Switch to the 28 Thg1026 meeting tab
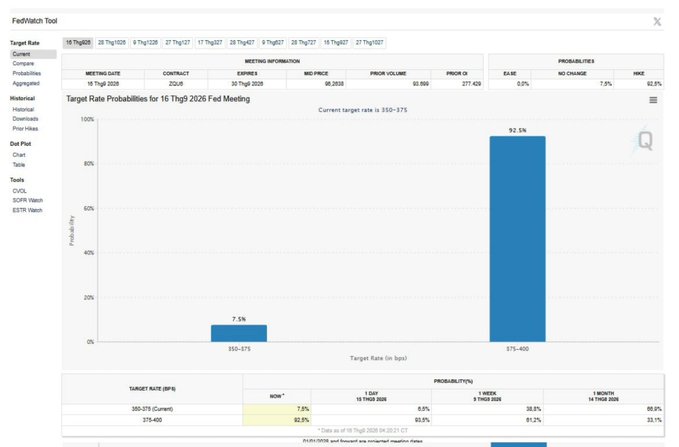 (x=112, y=42)
